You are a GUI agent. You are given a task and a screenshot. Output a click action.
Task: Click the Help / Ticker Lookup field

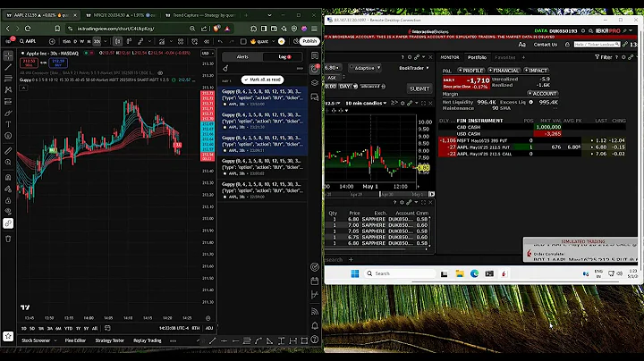tap(597, 45)
